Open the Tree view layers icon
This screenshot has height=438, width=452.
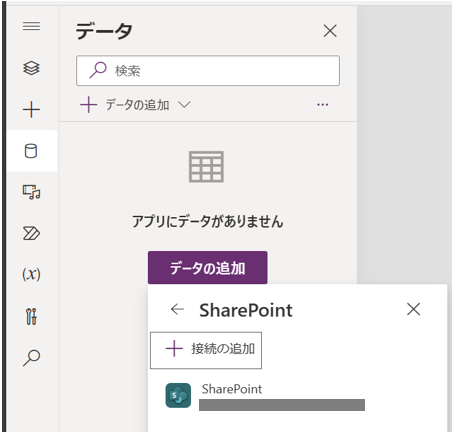[31, 68]
